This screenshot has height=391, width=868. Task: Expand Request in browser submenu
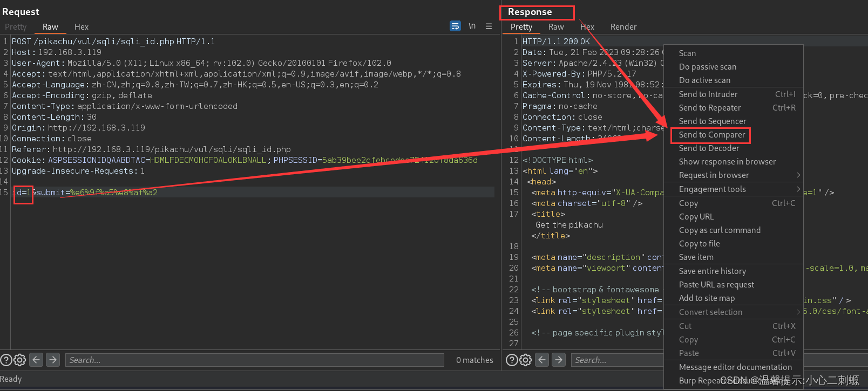(734, 175)
